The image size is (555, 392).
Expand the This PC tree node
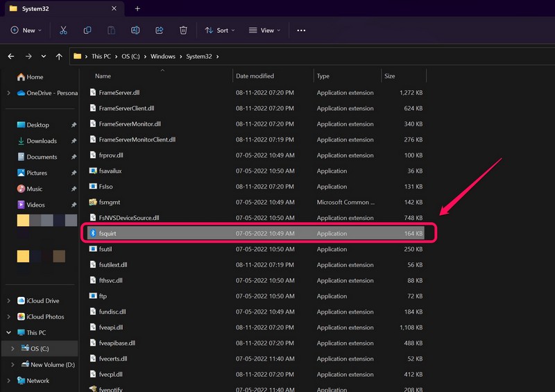[x=8, y=333]
